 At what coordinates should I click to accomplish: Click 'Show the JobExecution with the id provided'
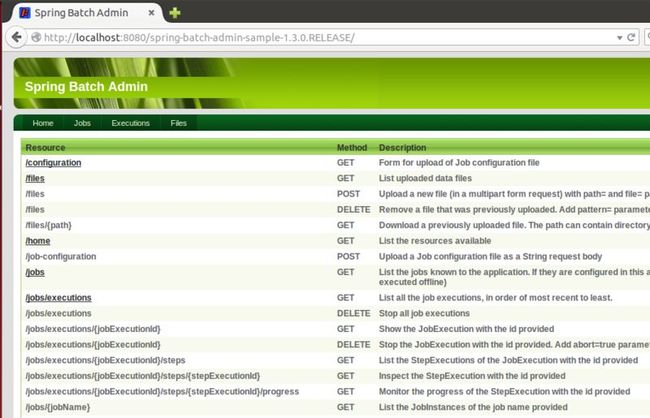click(x=466, y=329)
